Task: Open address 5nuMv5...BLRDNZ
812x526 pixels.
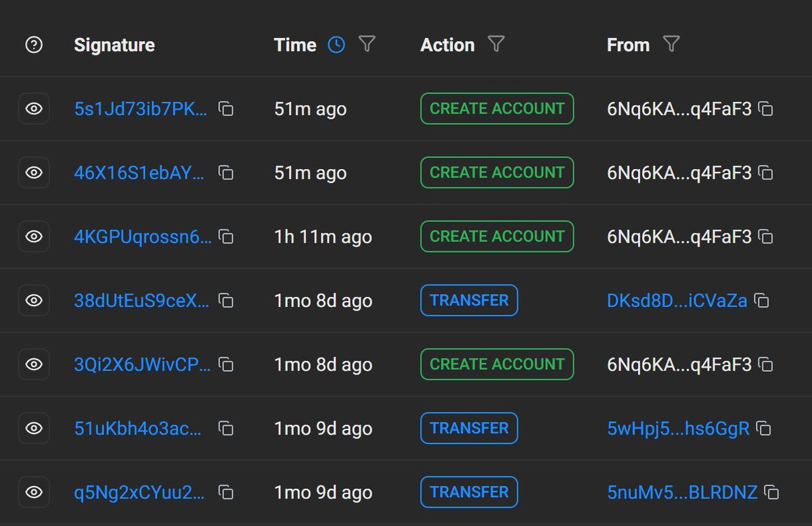Action: 682,492
